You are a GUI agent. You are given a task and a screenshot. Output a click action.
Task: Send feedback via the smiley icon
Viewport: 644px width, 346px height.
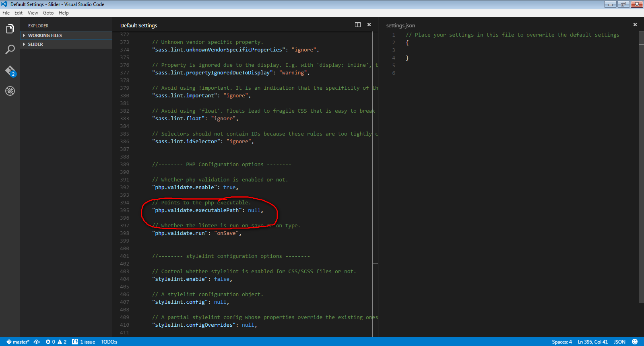[635, 342]
